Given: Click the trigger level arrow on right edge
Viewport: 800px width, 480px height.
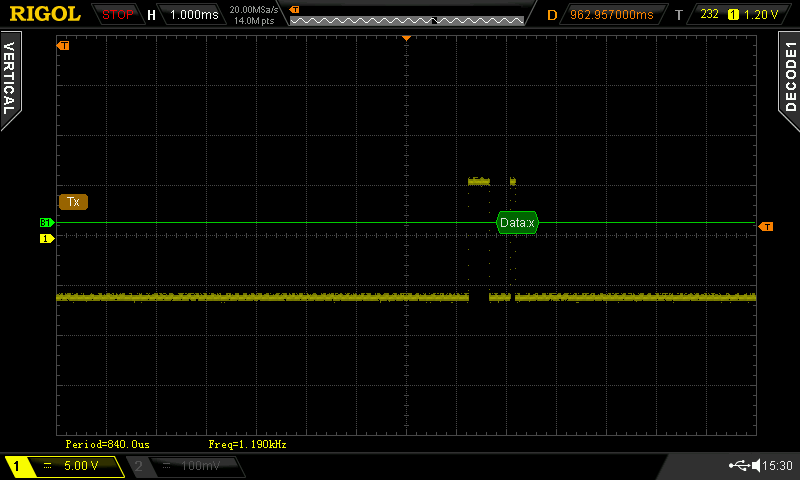Looking at the screenshot, I should coord(766,227).
